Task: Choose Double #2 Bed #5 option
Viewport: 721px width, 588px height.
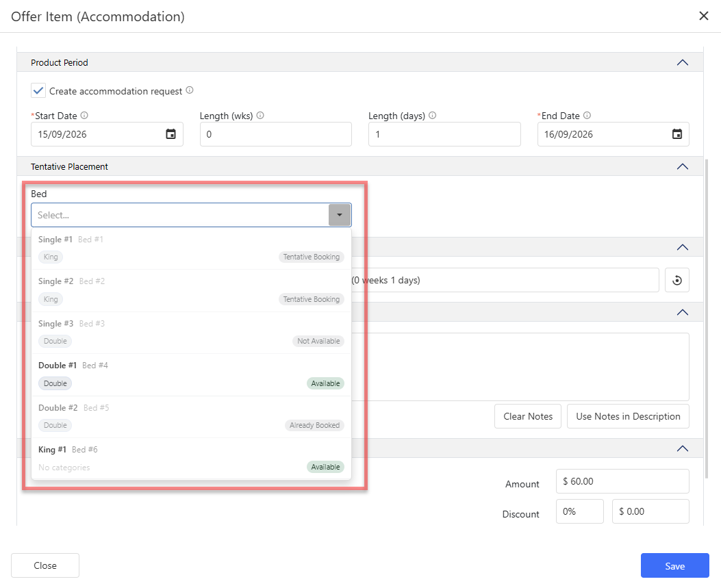Action: [x=191, y=417]
